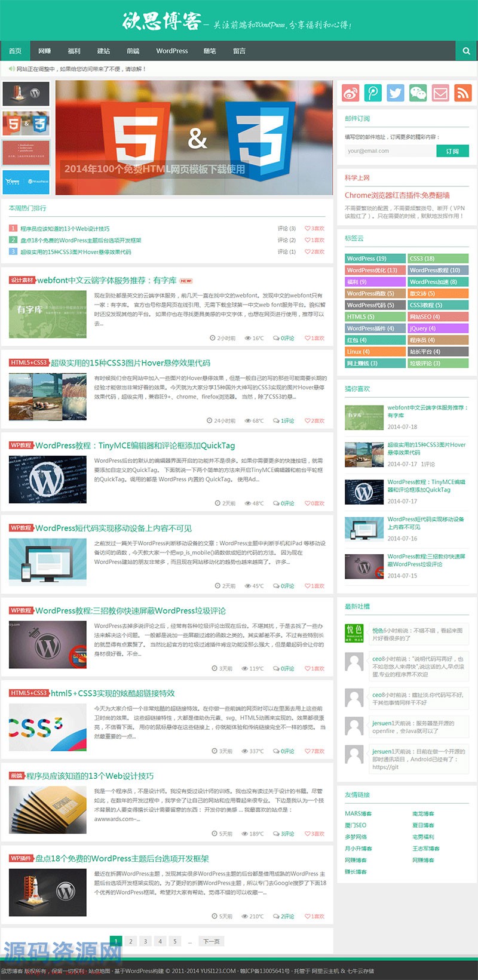Open Chrome浏览器红杏插件:免费翻墙 link
The image size is (478, 980).
coord(397,195)
